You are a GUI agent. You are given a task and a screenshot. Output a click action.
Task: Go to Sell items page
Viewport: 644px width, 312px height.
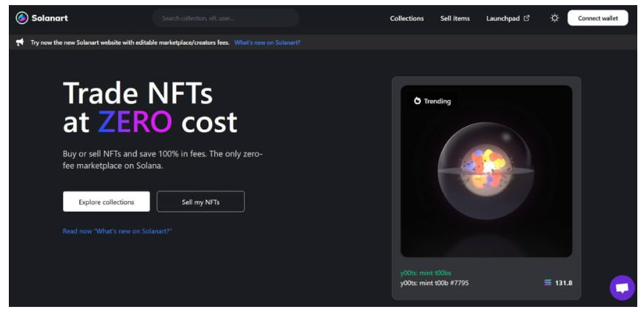tap(454, 19)
